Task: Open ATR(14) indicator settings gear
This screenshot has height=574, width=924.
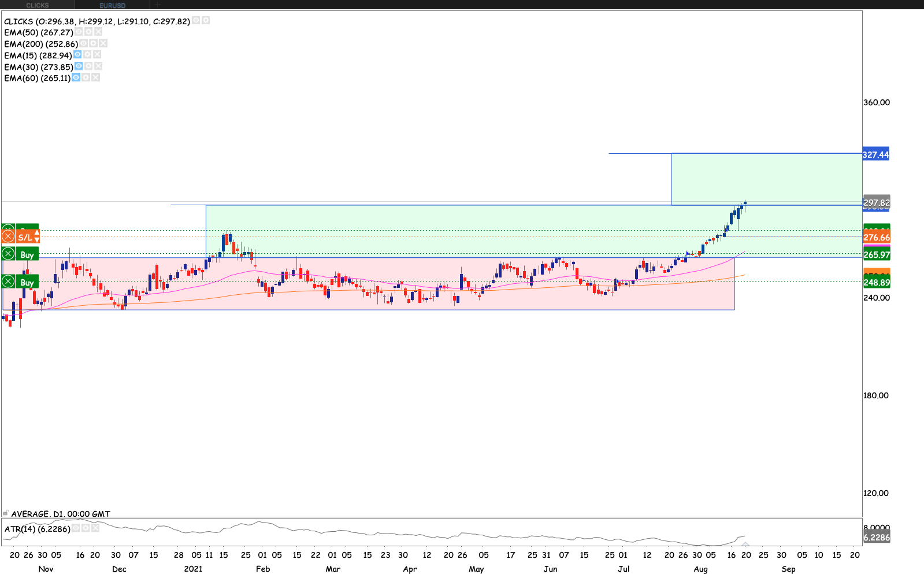Action: (86, 528)
